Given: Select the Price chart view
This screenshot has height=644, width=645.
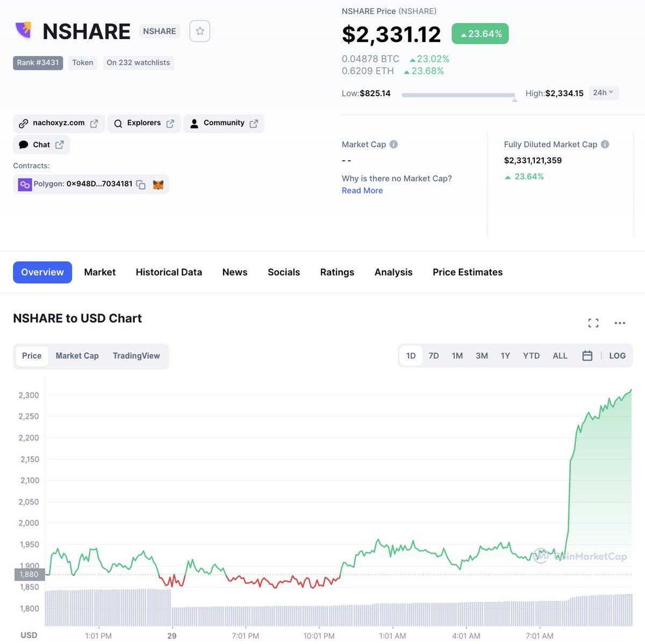Looking at the screenshot, I should coord(32,356).
